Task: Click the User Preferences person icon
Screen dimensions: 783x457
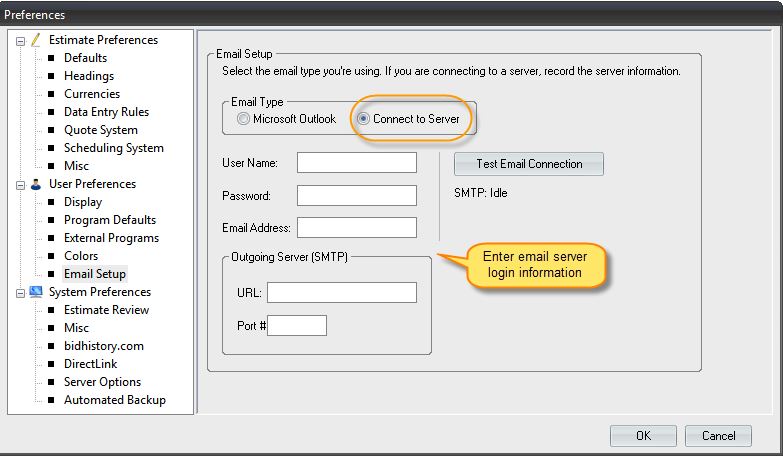Action: coord(36,184)
